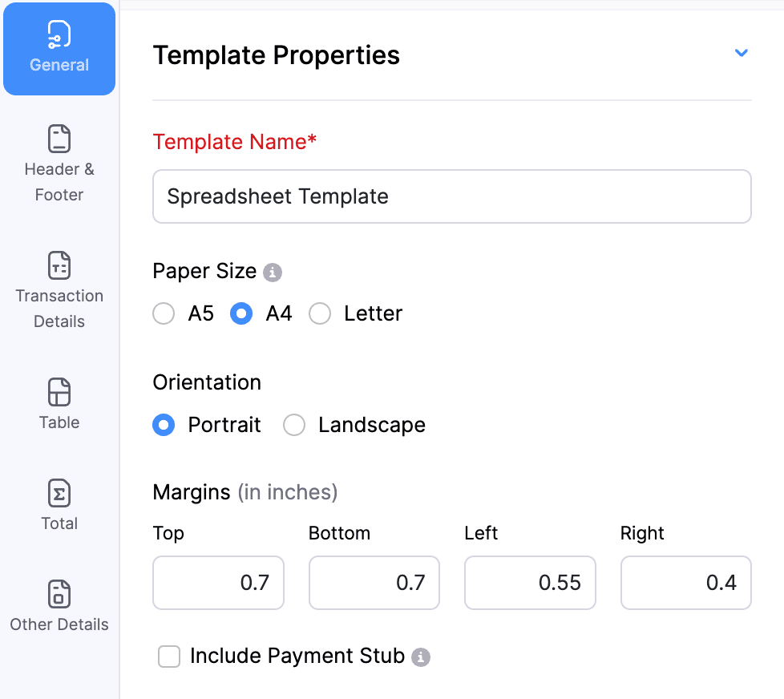Open the Transaction Details section
The width and height of the screenshot is (784, 699).
(x=59, y=289)
